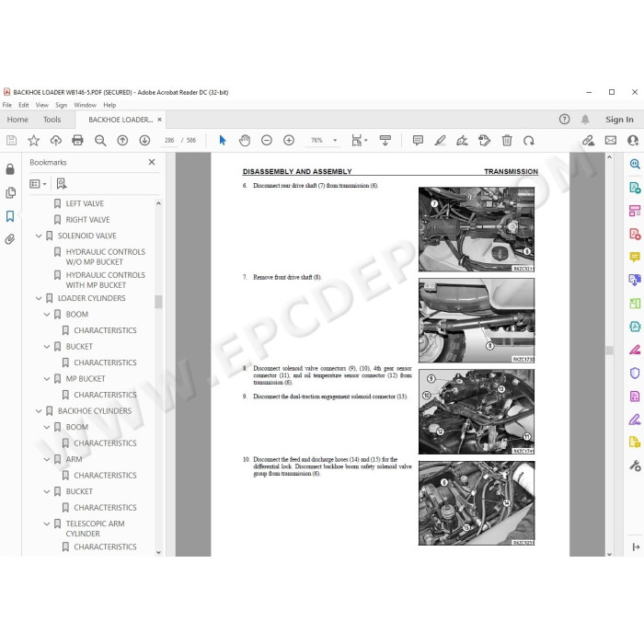The image size is (644, 644).
Task: Rotate the page view clockwise
Action: coord(529,141)
